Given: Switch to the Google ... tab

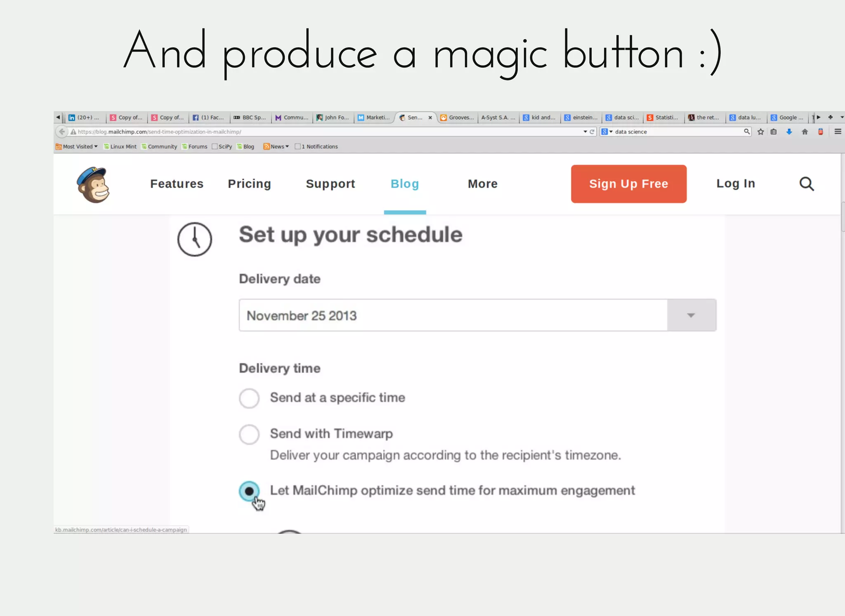Looking at the screenshot, I should [x=788, y=118].
